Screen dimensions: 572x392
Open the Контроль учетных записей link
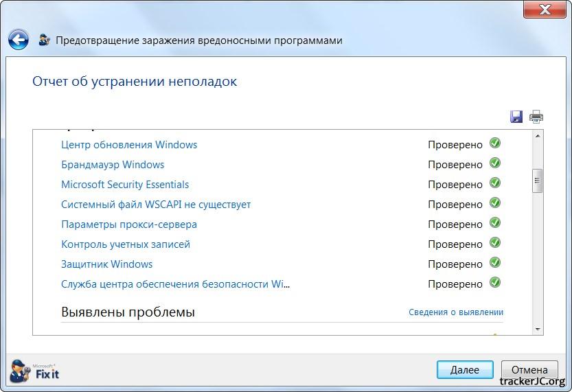[x=126, y=244]
